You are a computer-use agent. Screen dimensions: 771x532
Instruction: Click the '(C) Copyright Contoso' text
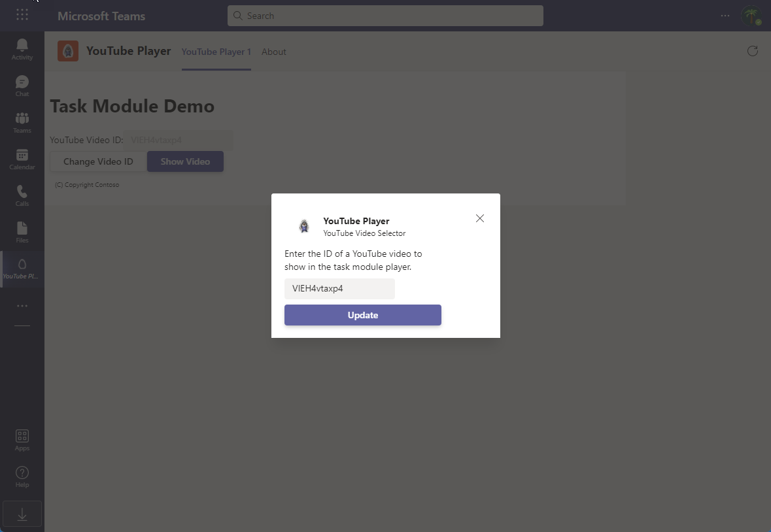pyautogui.click(x=87, y=185)
